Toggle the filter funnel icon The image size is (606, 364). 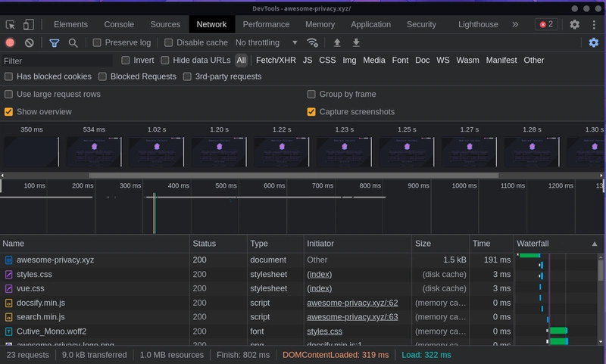click(55, 43)
